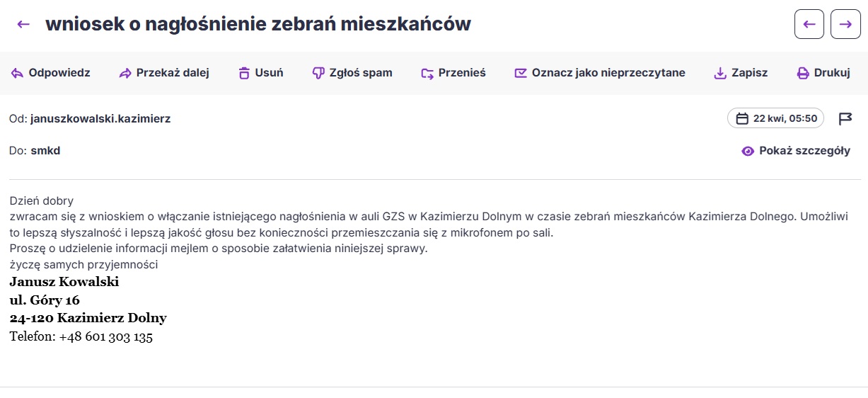Click the Usuń trash can icon
This screenshot has width=868, height=398.
(x=244, y=73)
